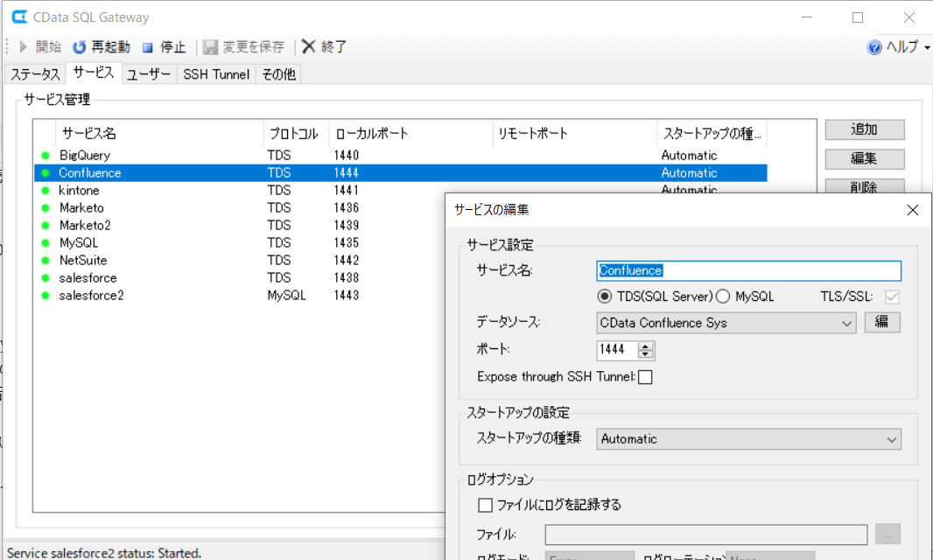
Task: Click the 追加 (Add) button
Action: pos(864,129)
